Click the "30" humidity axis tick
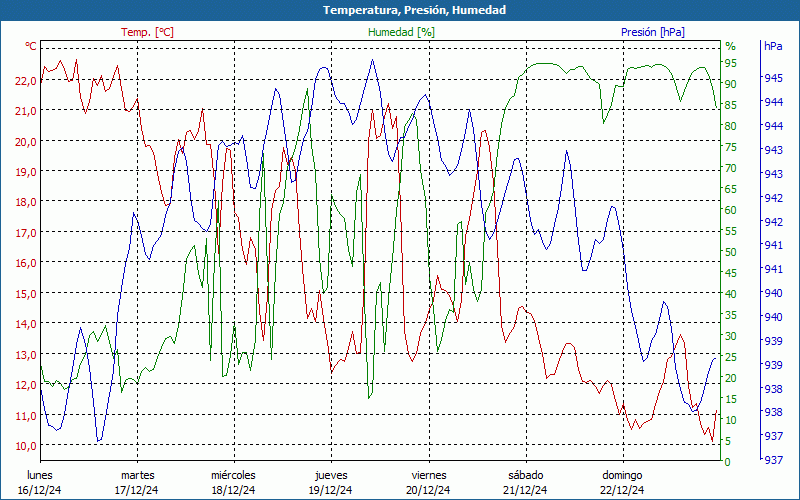Viewport: 800px width, 500px height. coord(731,336)
